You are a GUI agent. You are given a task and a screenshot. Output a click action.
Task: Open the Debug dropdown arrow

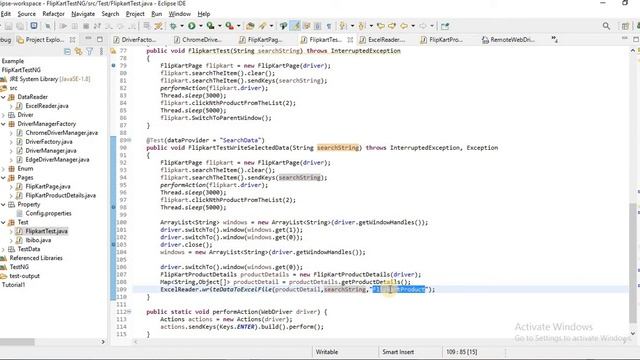(x=182, y=26)
